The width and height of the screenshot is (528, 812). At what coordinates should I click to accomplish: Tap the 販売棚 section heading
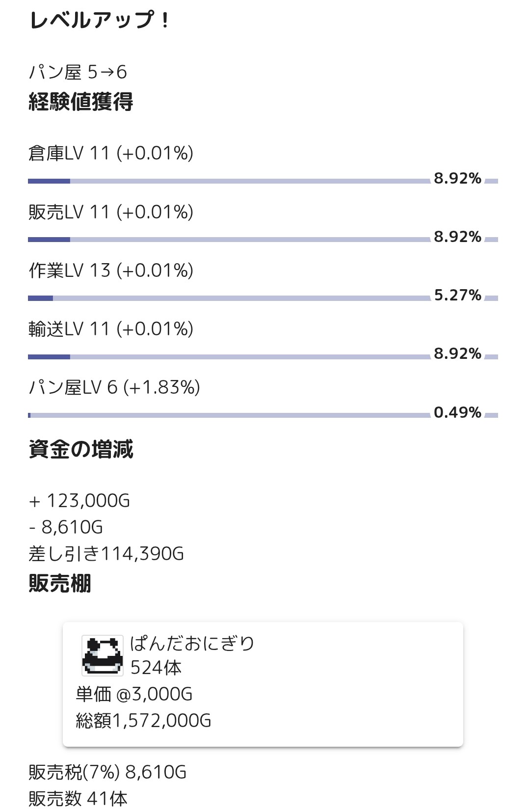click(60, 583)
